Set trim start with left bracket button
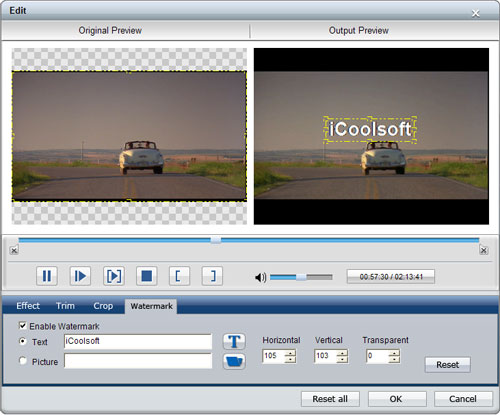Image resolution: width=500 pixels, height=415 pixels. 179,276
